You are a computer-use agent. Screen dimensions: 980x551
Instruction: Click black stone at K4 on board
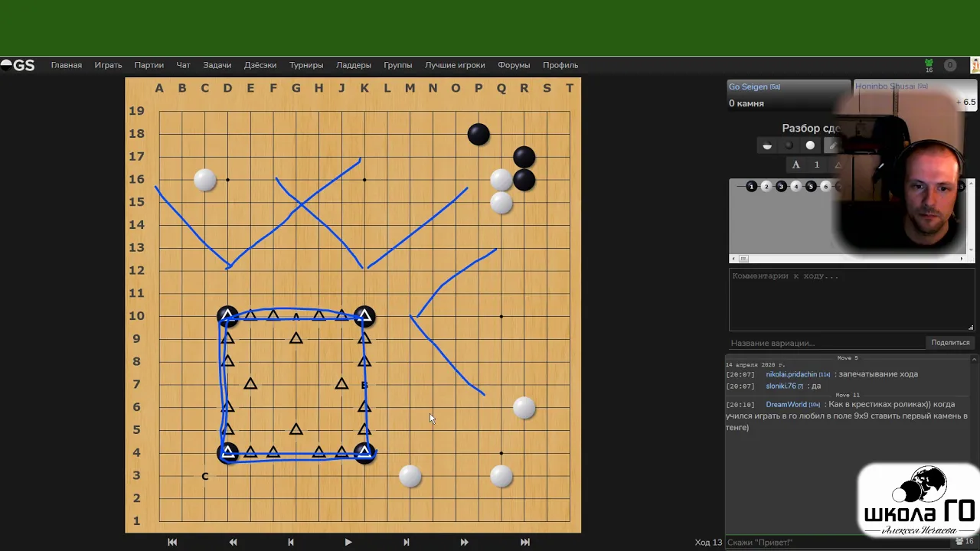(x=364, y=453)
